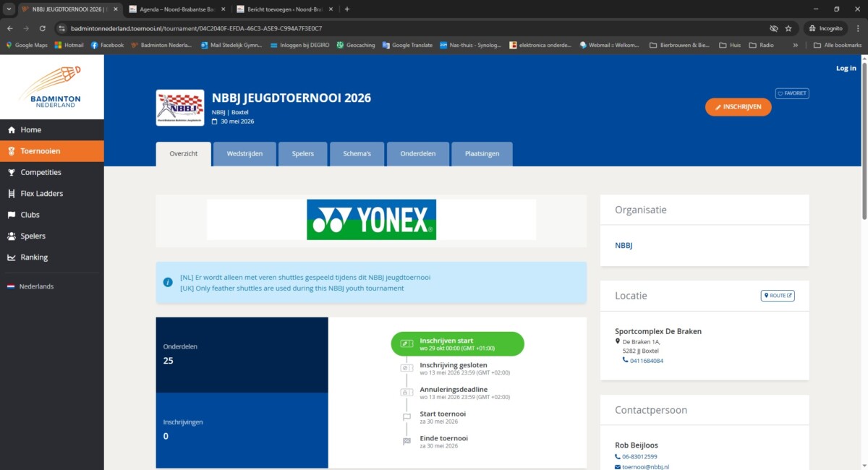868x470 pixels.
Task: Switch to the Wedstrijden tab
Action: click(x=244, y=154)
